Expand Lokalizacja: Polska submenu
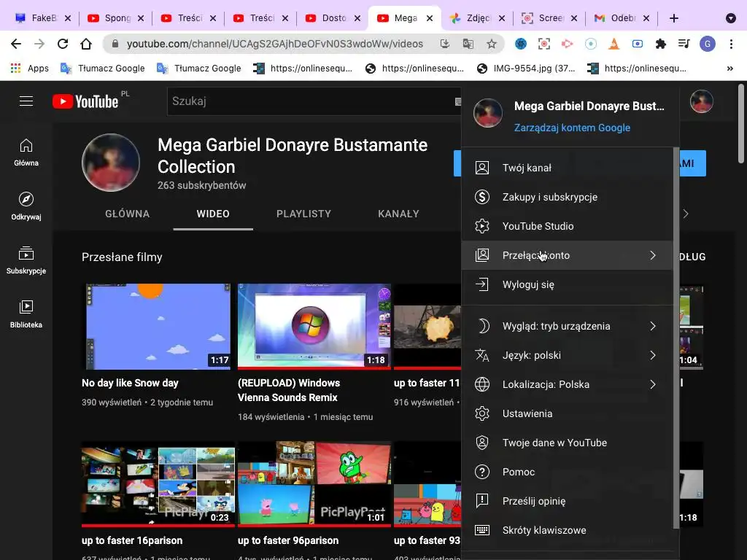The image size is (747, 560). [567, 384]
